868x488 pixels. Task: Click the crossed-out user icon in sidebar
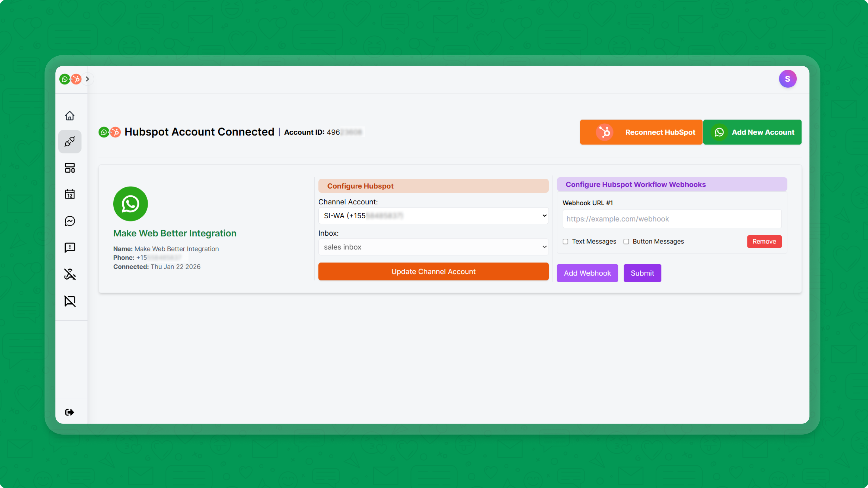coord(70,274)
